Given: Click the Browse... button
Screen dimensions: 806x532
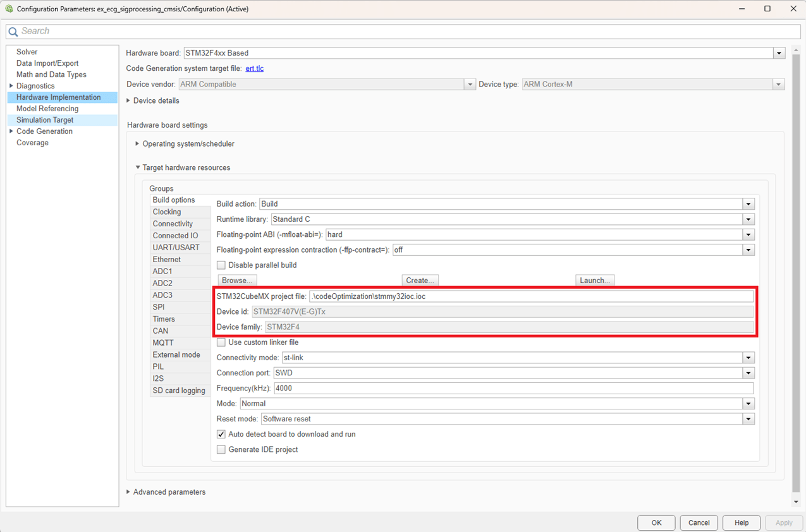Looking at the screenshot, I should coord(237,281).
